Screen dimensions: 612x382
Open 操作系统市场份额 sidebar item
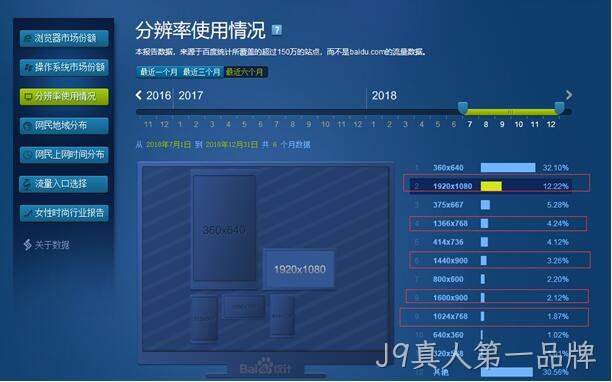point(64,67)
